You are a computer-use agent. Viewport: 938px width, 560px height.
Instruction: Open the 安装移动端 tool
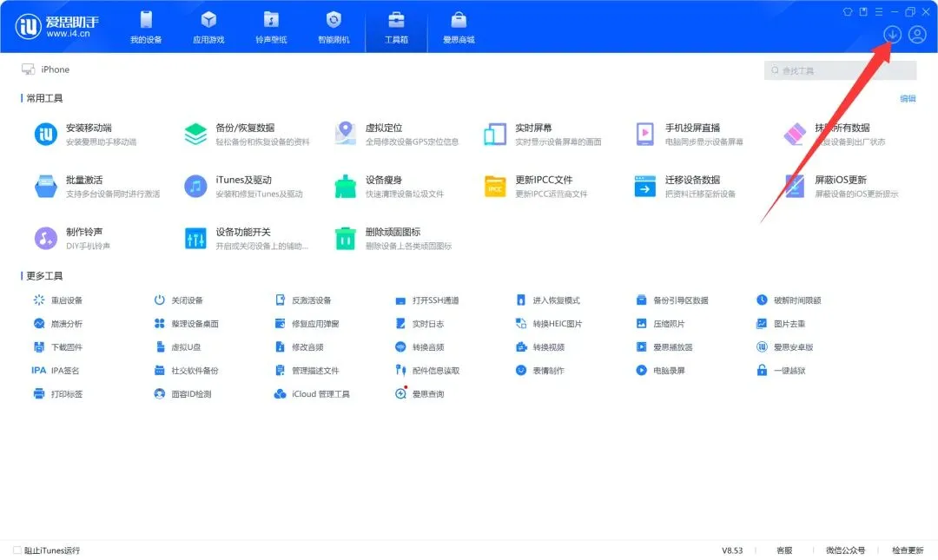85,134
